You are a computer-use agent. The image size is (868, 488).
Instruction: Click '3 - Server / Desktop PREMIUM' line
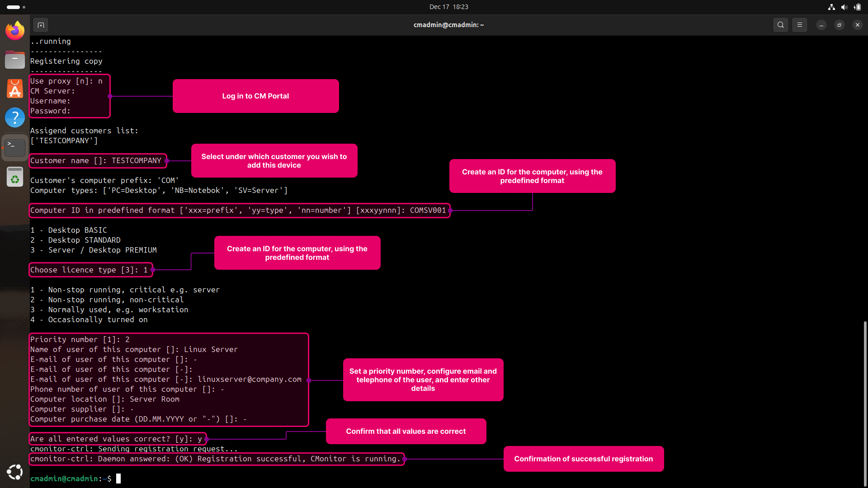click(94, 250)
